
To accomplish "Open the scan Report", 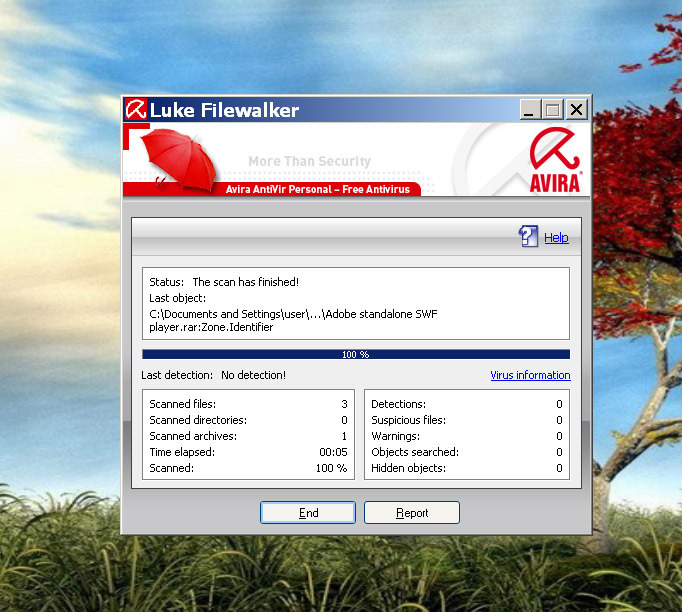I will point(412,513).
